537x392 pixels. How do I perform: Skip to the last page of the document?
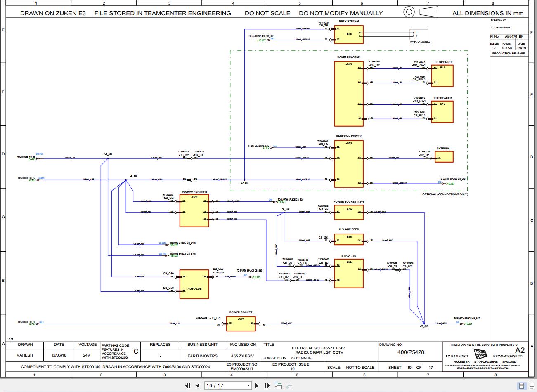click(267, 385)
